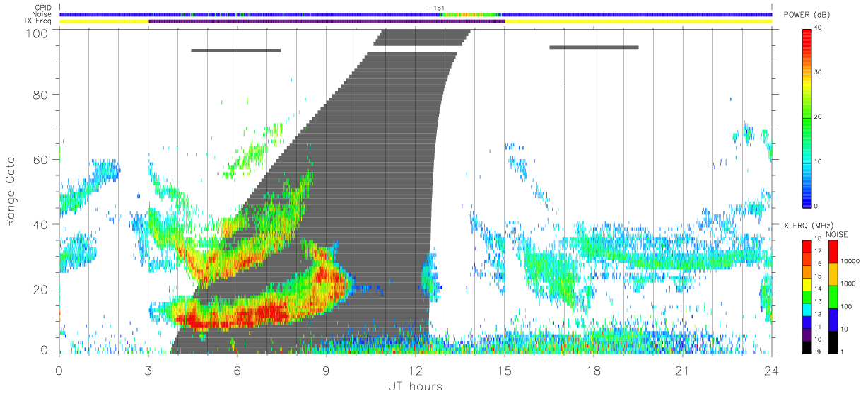Click the orange patch in the Noise strip
The image size is (868, 401).
467,14
